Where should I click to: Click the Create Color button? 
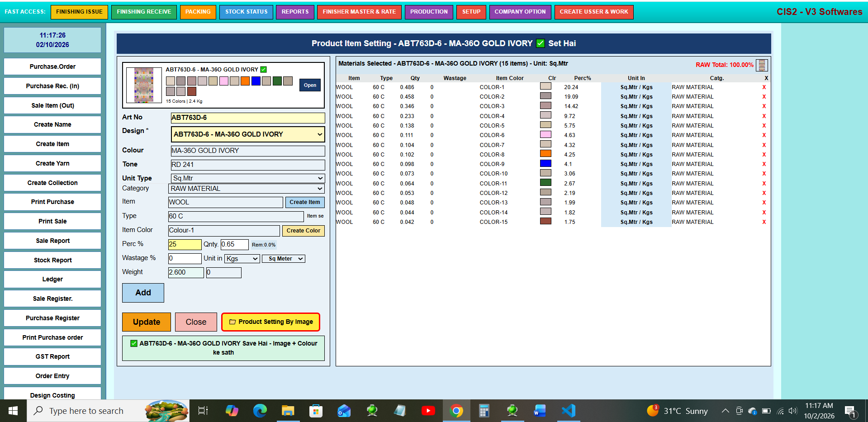[x=303, y=231]
